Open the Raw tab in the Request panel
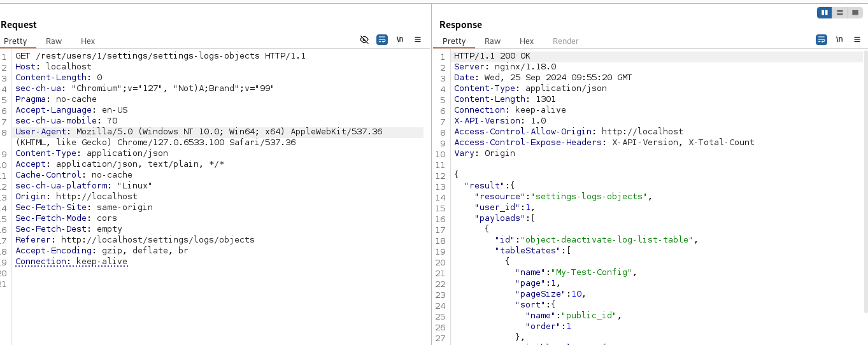This screenshot has height=345, width=868. 53,41
